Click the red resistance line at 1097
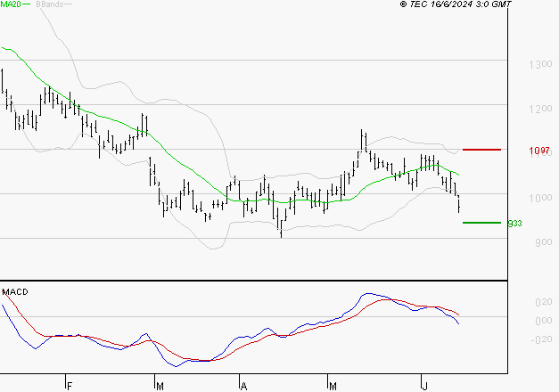This screenshot has width=559, height=392. point(481,150)
